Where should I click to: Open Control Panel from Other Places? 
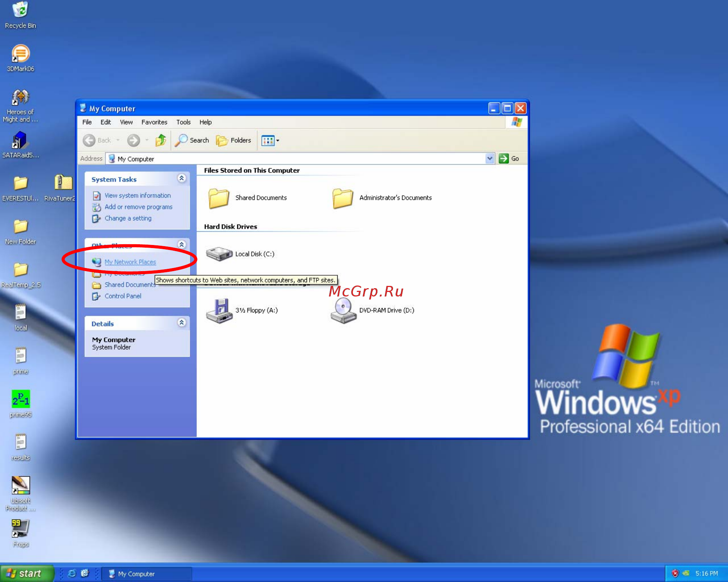pos(123,296)
